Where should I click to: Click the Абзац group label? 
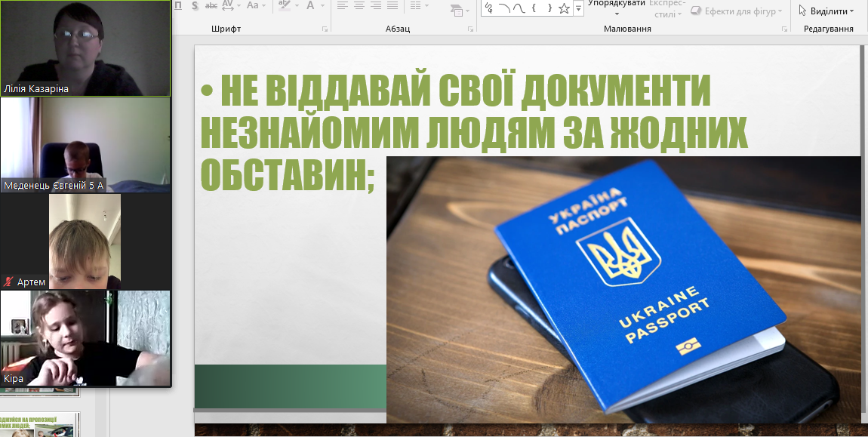(398, 29)
